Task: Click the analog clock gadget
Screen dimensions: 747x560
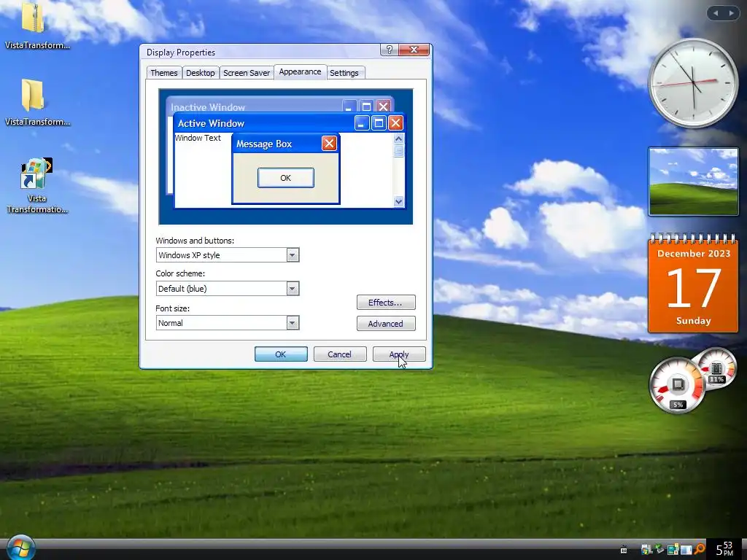Action: 693,83
